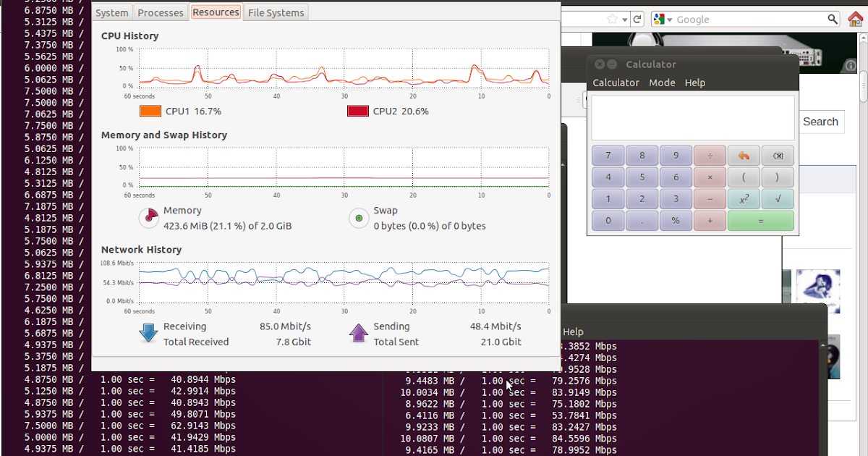Click memory usage text 423.6 MiB
Viewport: 868px width, 456px height.
[228, 226]
